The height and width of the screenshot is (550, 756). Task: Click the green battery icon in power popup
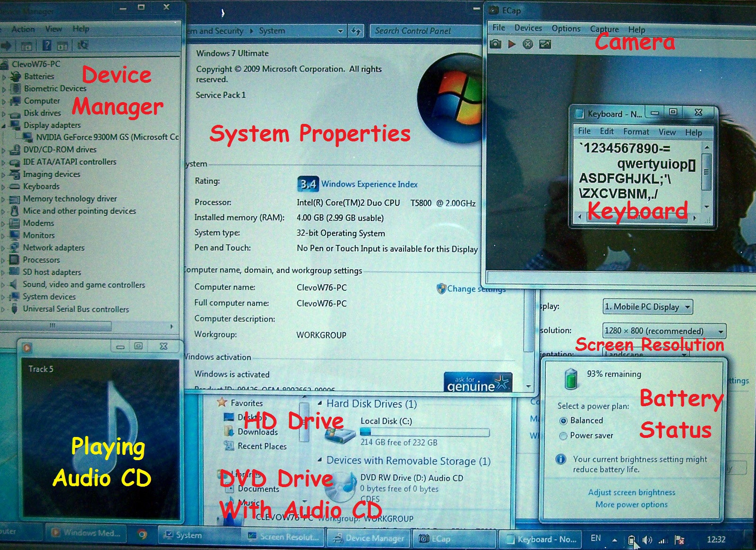pyautogui.click(x=571, y=379)
